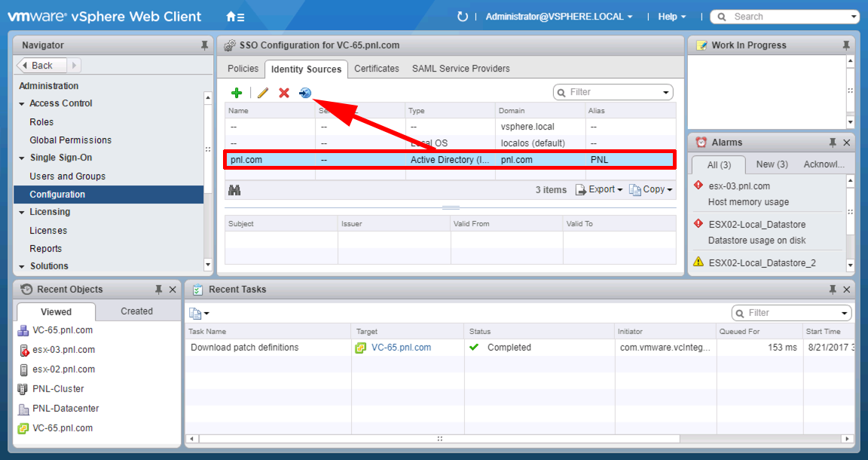Close the Recent Objects panel
Screen dimensions: 868x460
[x=173, y=290]
